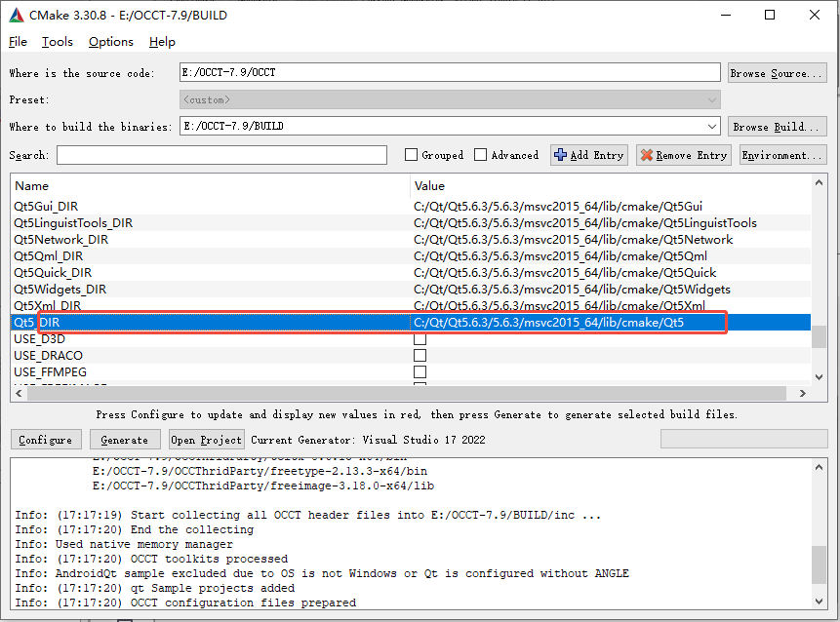Viewport: 840px width, 622px height.
Task: Click the Value column header
Action: (x=611, y=186)
